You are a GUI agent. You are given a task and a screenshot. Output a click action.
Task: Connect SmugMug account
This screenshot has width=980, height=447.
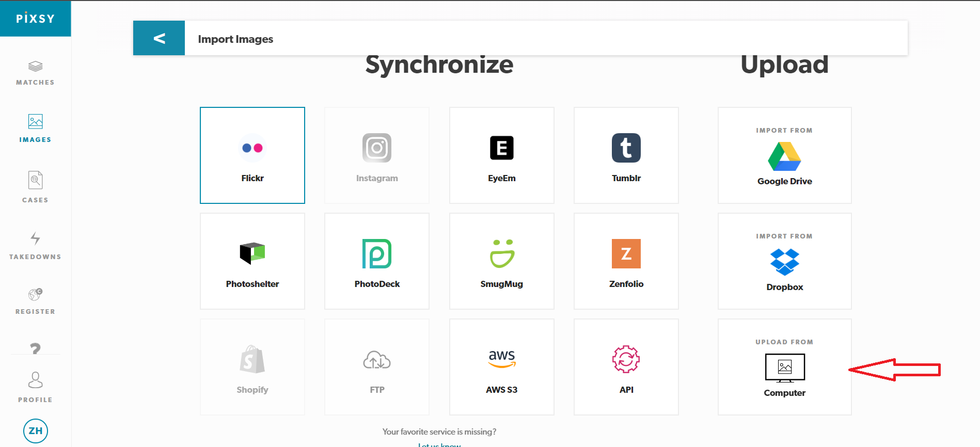pos(502,261)
